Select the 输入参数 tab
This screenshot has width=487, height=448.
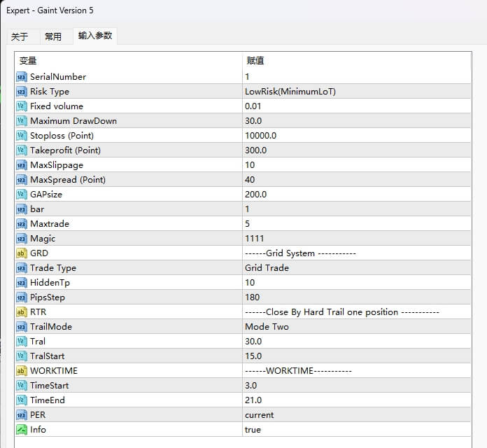click(x=95, y=36)
